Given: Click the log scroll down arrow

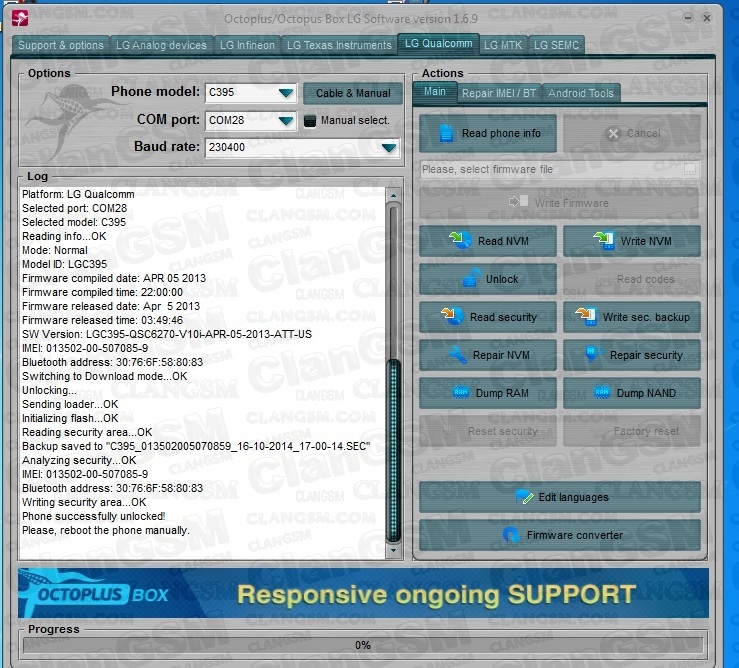Looking at the screenshot, I should click(x=393, y=550).
